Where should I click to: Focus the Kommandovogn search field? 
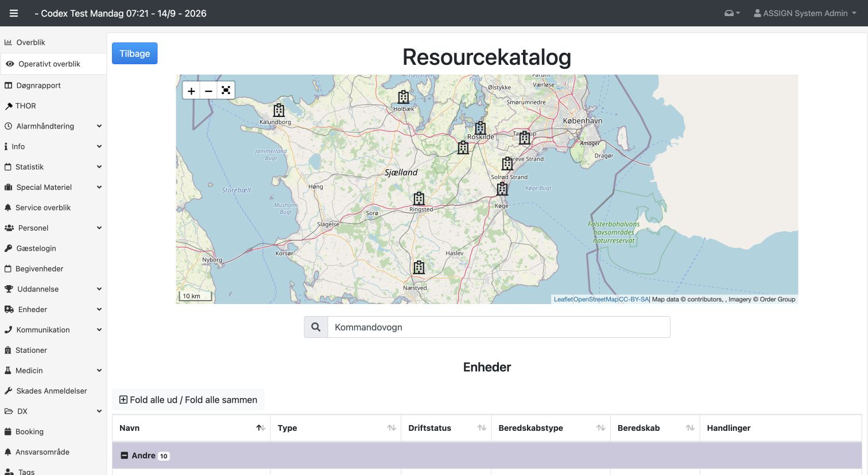(498, 327)
